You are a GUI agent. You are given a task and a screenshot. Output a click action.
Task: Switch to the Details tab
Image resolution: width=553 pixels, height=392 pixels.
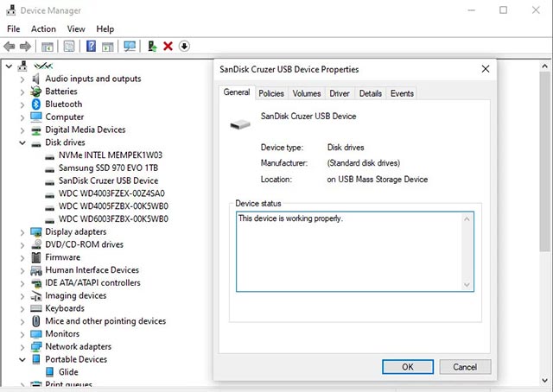(x=371, y=93)
